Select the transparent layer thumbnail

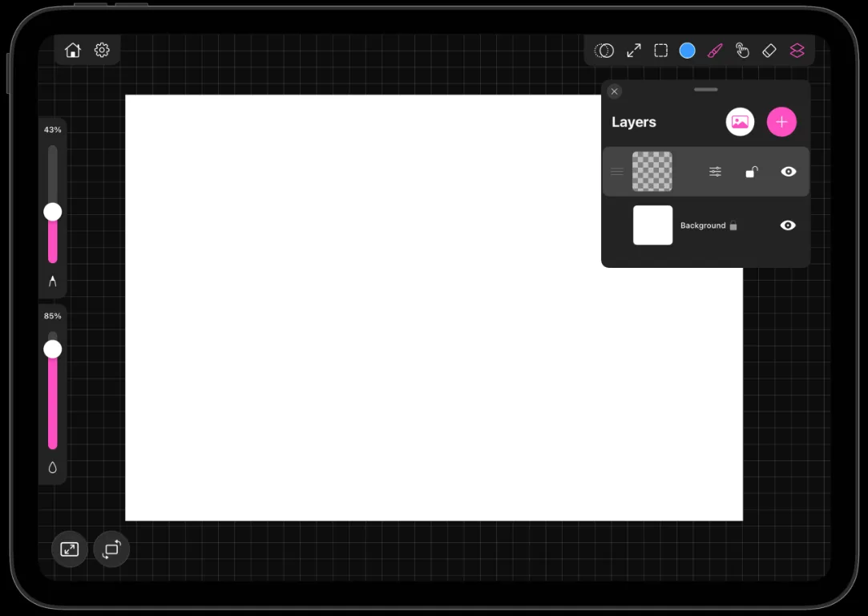pyautogui.click(x=652, y=172)
